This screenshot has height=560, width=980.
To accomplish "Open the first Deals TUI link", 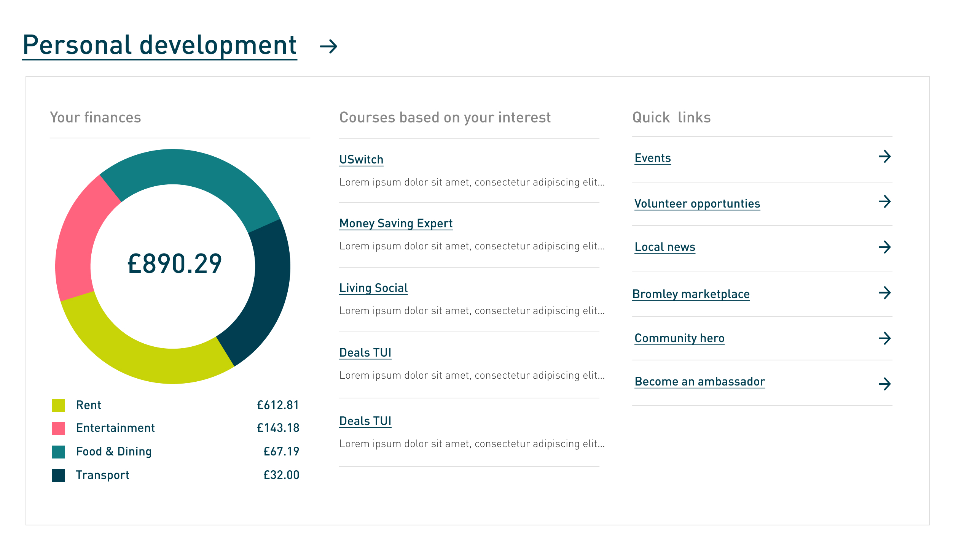I will [x=365, y=352].
